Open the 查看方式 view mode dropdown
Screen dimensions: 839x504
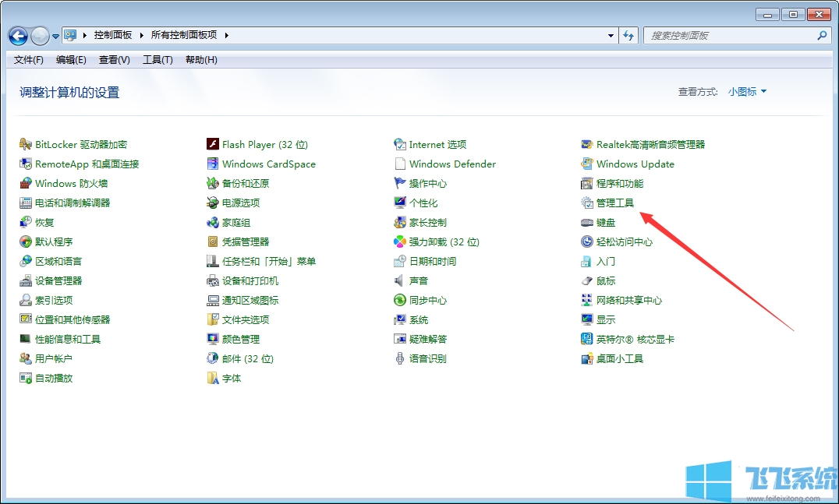pos(745,90)
